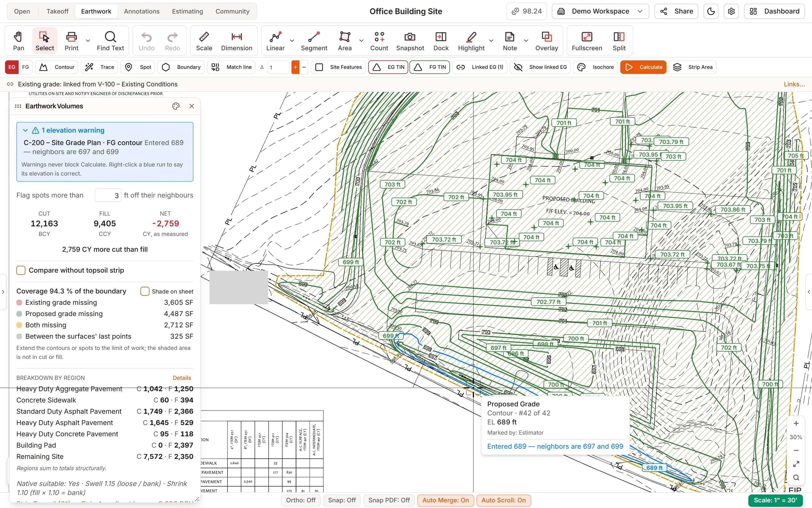The height and width of the screenshot is (508, 812).
Task: Open the Isochore tool
Action: 595,67
